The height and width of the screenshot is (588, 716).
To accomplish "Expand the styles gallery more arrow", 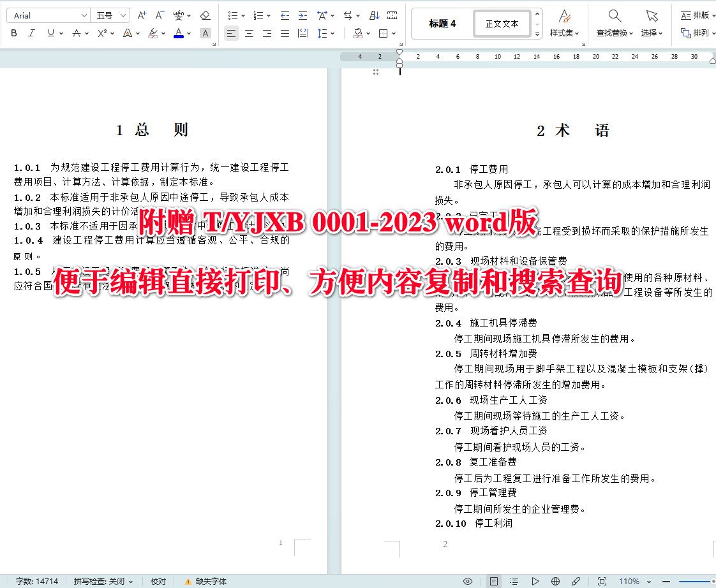I will [537, 34].
